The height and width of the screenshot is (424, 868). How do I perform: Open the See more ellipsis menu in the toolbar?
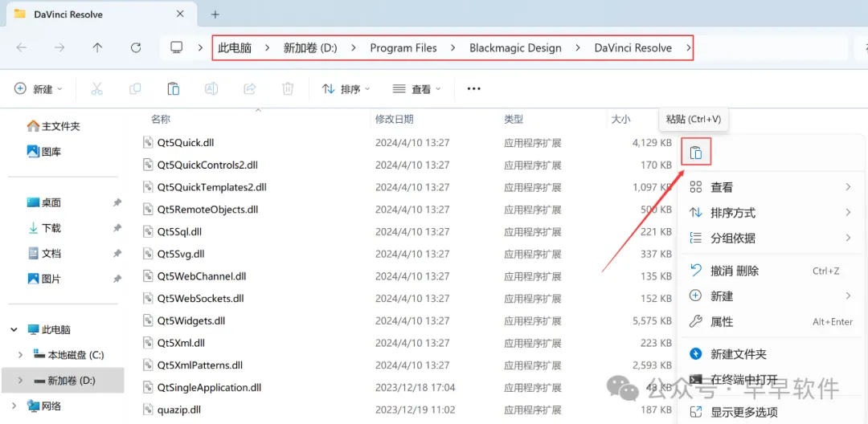click(474, 88)
